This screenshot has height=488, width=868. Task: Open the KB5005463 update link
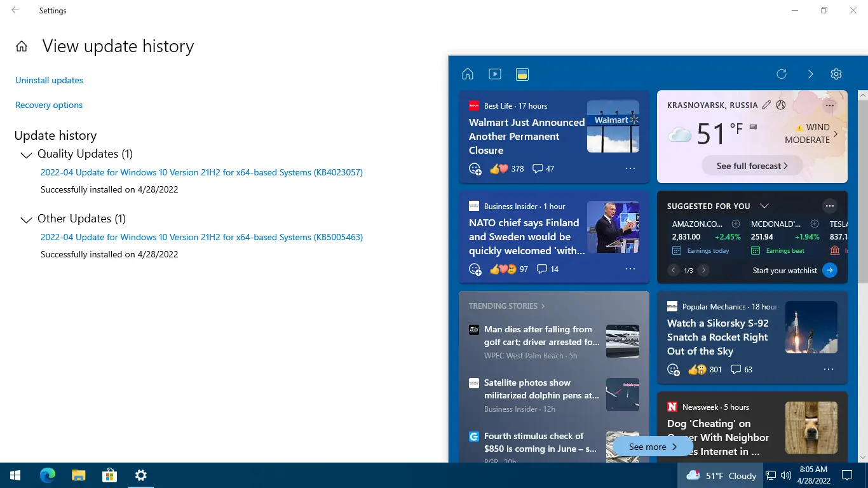(x=201, y=237)
